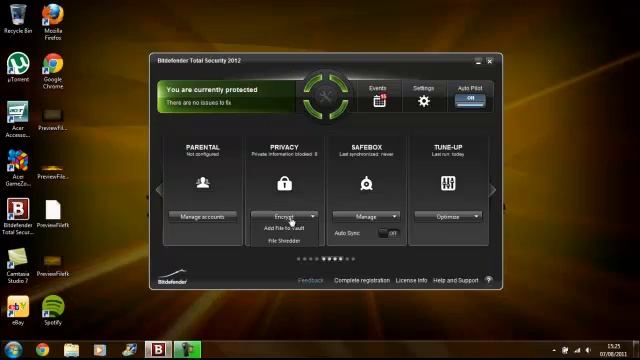Click the Parental control users icon
This screenshot has width=640, height=360.
(203, 182)
